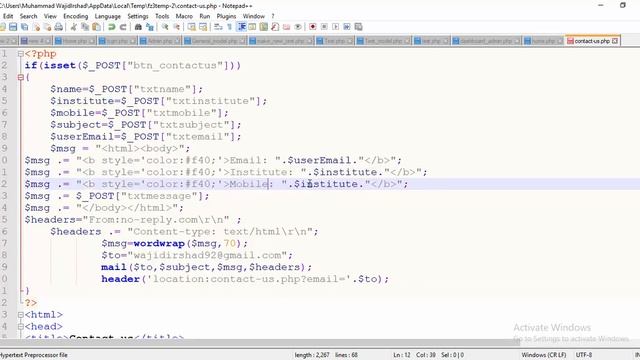Screen dimensions: 640x360
Task: Switch to the General_model.php tab
Action: [214, 41]
